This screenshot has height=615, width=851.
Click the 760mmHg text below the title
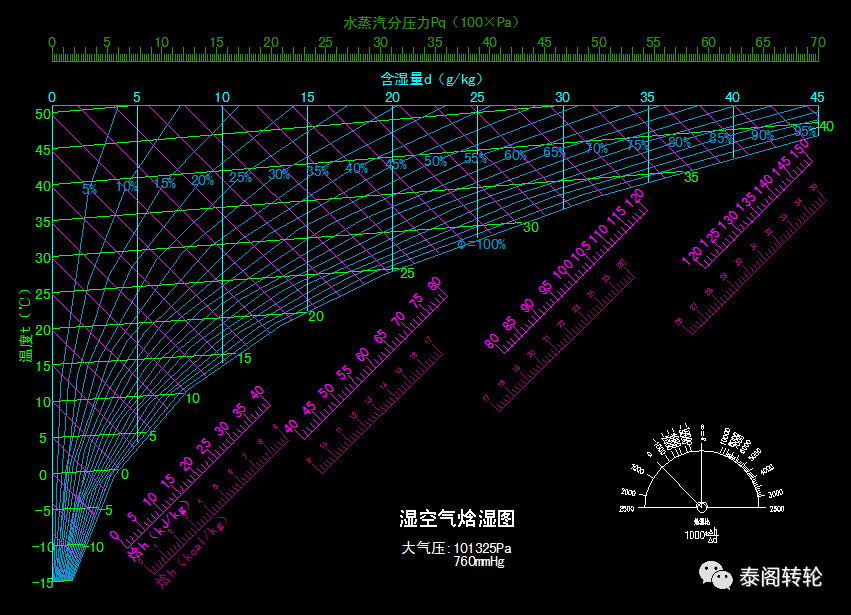click(479, 562)
